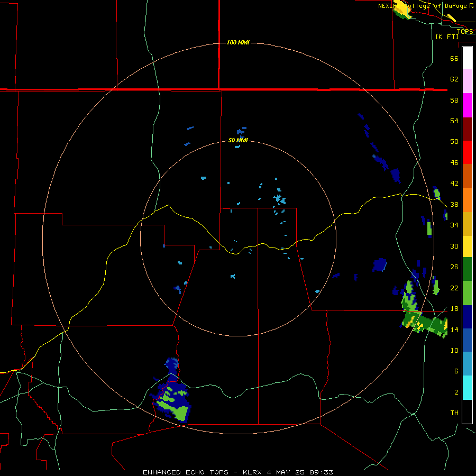Click the ENHANCED ECHO TOPS product title
Screen dimensions: 476x476
click(186, 472)
